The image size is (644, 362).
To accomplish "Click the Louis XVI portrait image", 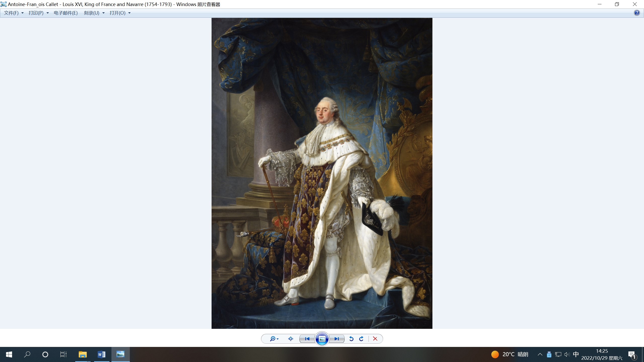I will click(322, 173).
